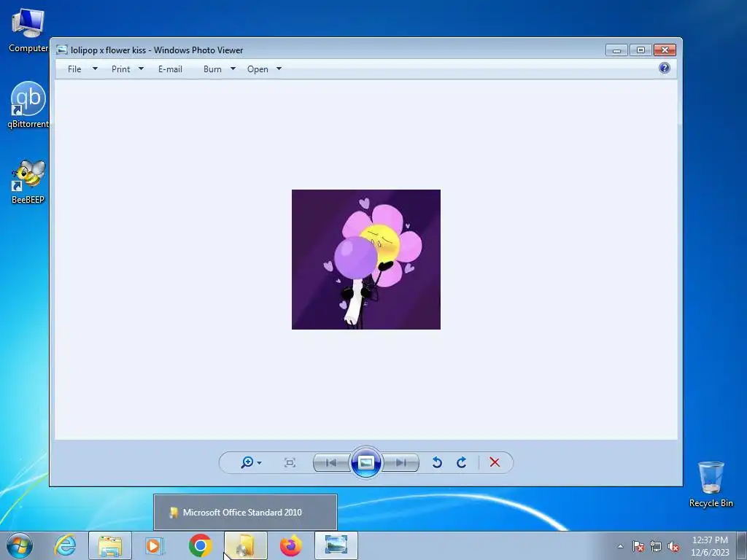Maximize the Windows Photo Viewer window
Screen dimensions: 747x560
pos(640,50)
